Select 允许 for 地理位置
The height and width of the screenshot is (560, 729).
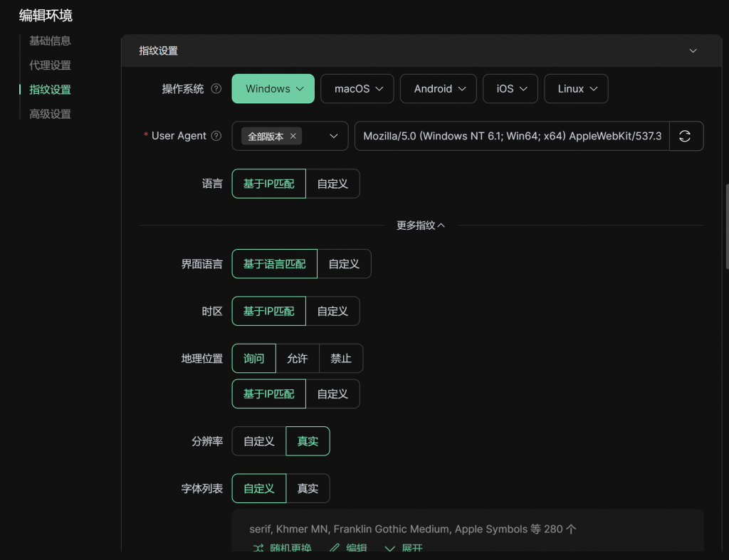298,359
